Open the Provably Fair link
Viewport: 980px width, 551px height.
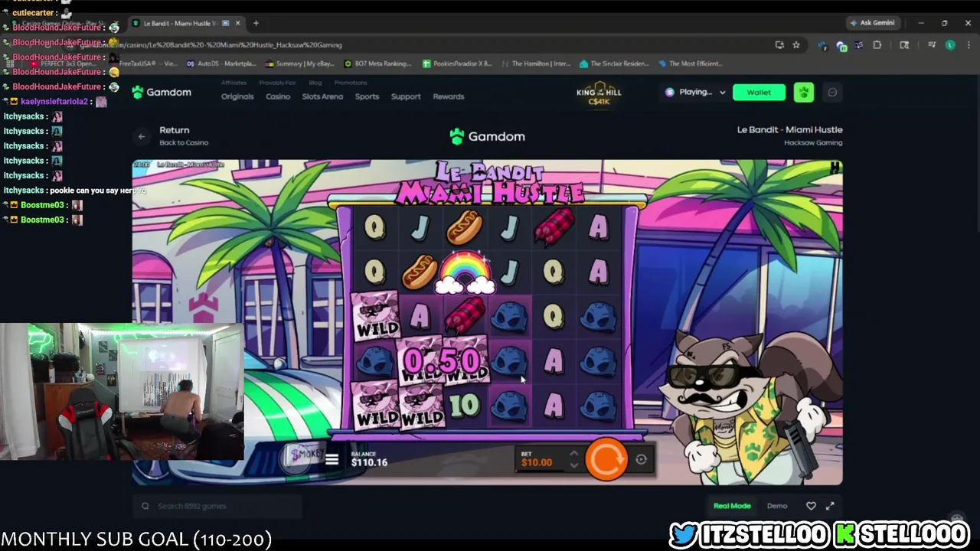[277, 83]
